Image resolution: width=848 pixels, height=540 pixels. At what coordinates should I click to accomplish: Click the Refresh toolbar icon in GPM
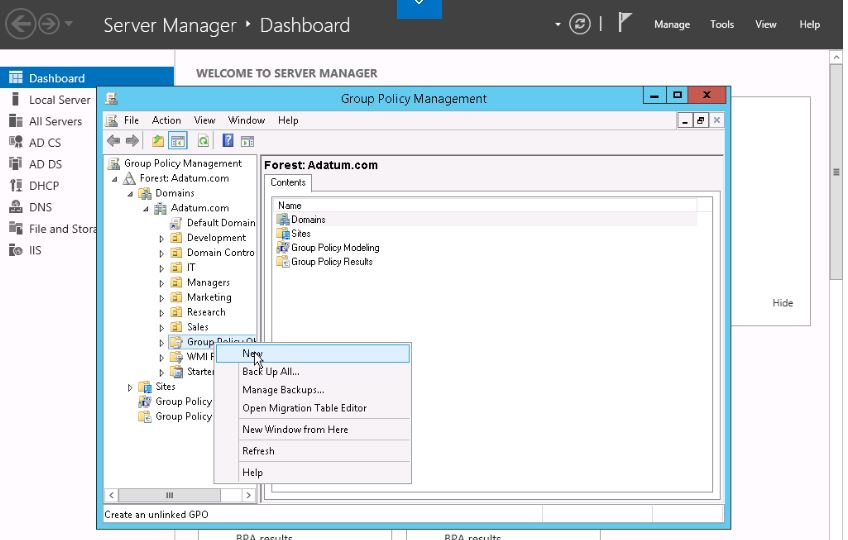coord(203,141)
